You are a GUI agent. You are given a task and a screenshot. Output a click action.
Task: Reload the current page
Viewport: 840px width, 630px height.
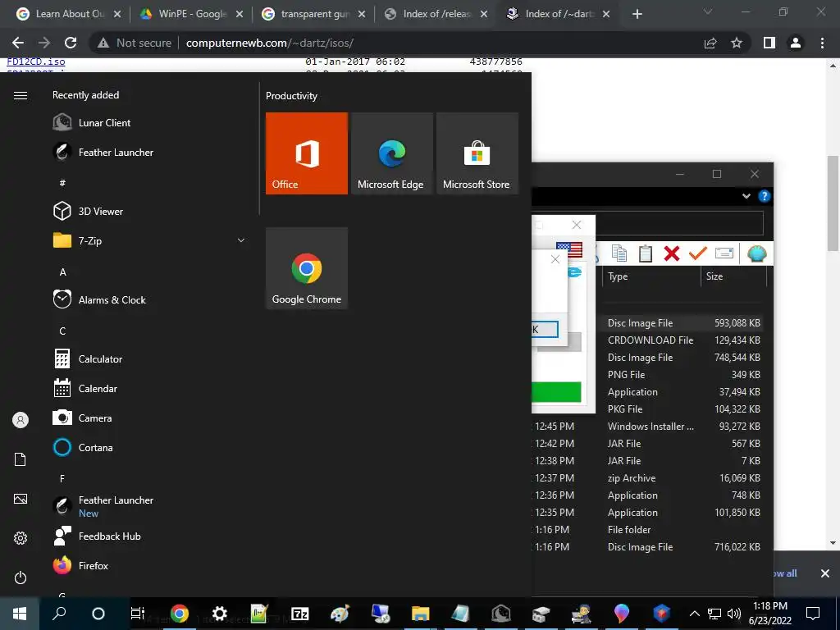coord(71,43)
